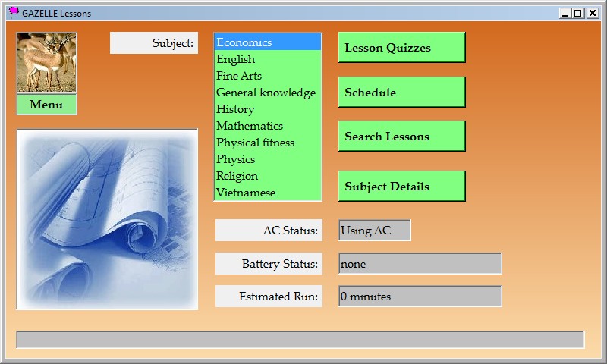Click the empty progress bar at the bottom
This screenshot has height=364, width=607.
[x=300, y=340]
